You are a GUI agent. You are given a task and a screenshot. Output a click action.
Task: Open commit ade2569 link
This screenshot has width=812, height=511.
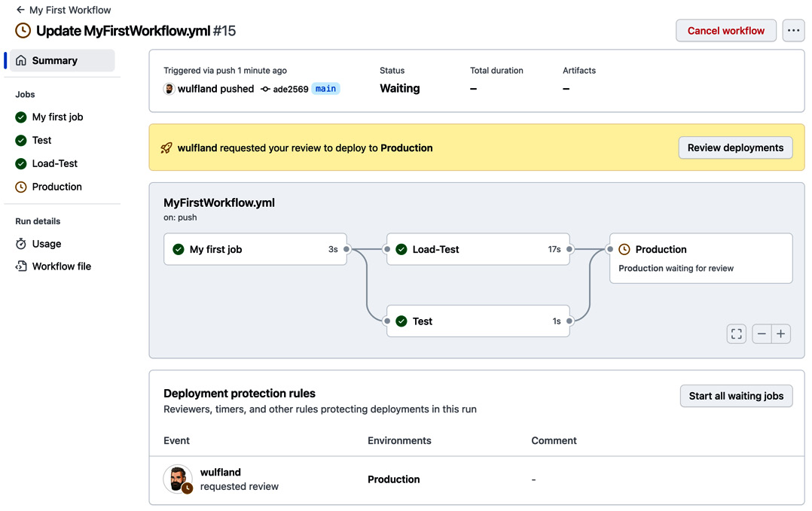(x=291, y=89)
